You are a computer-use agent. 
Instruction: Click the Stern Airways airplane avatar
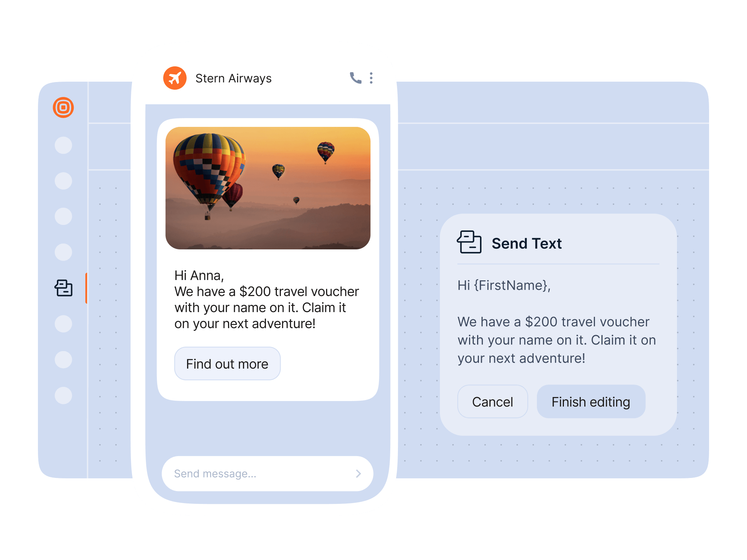[175, 78]
